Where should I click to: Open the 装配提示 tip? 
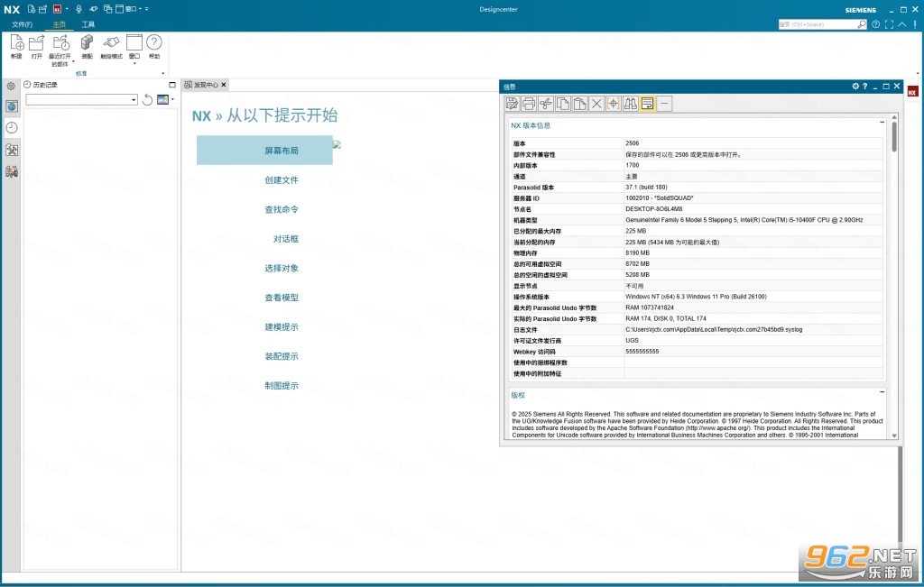click(282, 357)
